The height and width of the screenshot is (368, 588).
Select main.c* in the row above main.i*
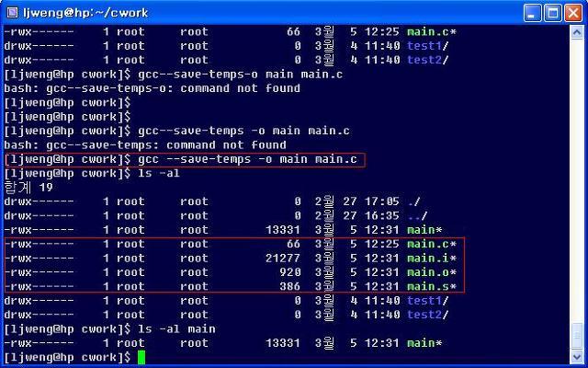click(x=432, y=244)
